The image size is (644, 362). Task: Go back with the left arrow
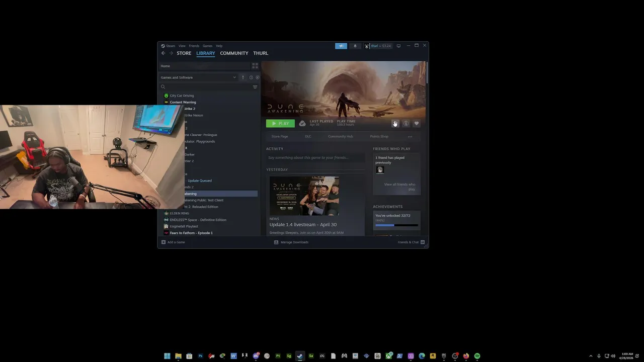(x=163, y=53)
